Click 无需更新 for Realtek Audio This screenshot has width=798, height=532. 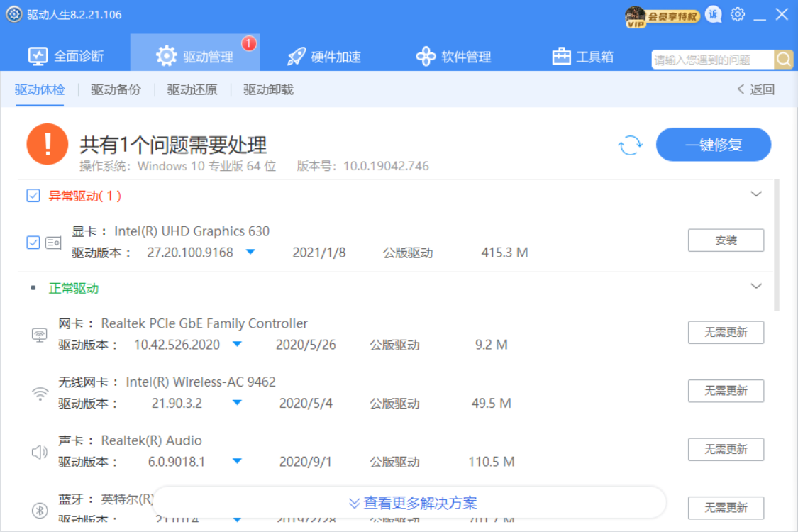click(x=726, y=450)
